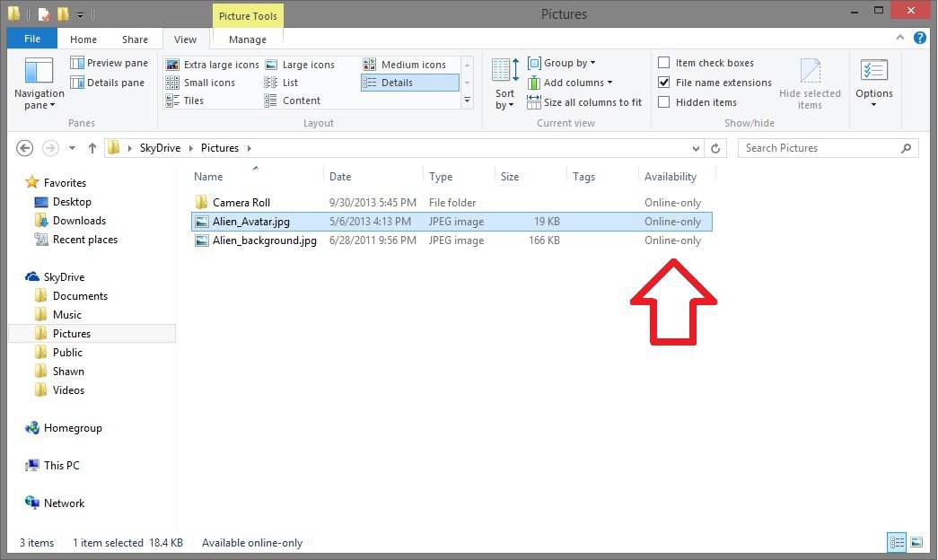Open the Group by dropdown

pos(562,63)
